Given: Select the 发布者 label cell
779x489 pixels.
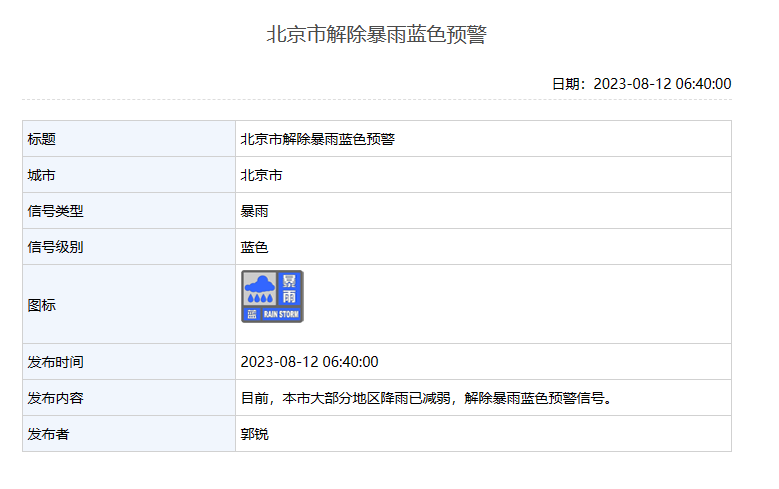Looking at the screenshot, I should tap(48, 434).
